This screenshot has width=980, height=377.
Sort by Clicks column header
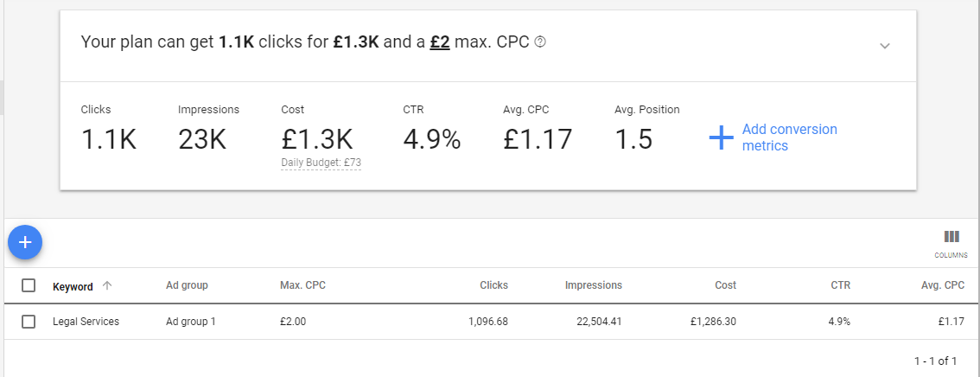tap(493, 285)
